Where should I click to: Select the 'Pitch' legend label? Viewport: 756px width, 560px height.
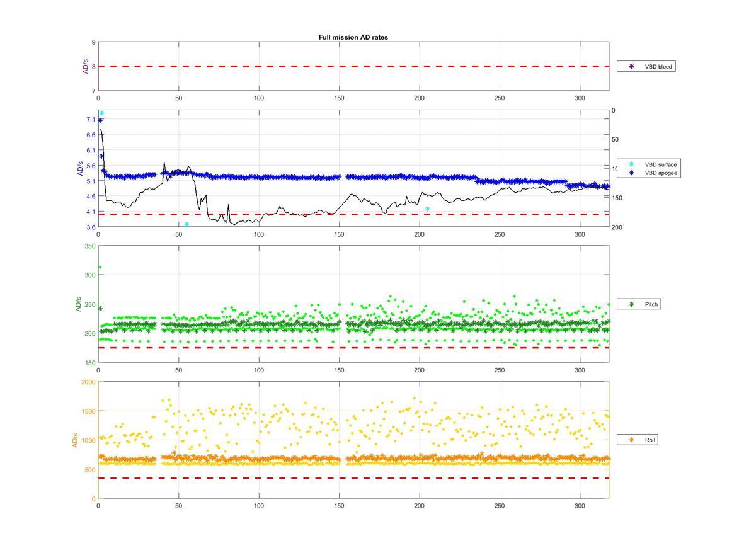[x=651, y=304]
